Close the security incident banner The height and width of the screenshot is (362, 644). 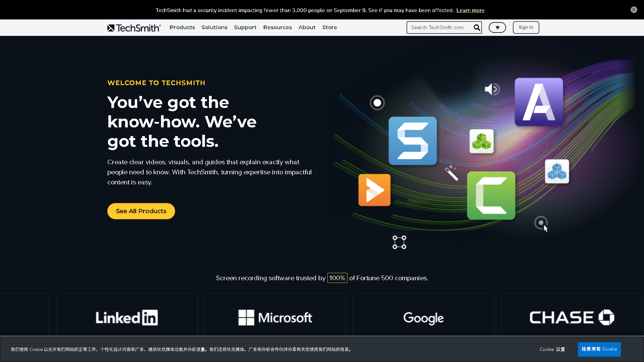[634, 10]
